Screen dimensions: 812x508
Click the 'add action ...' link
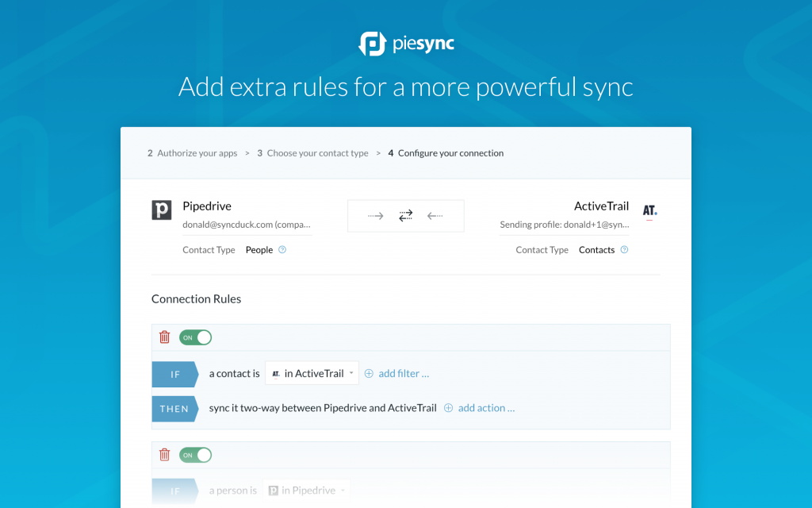coord(486,408)
